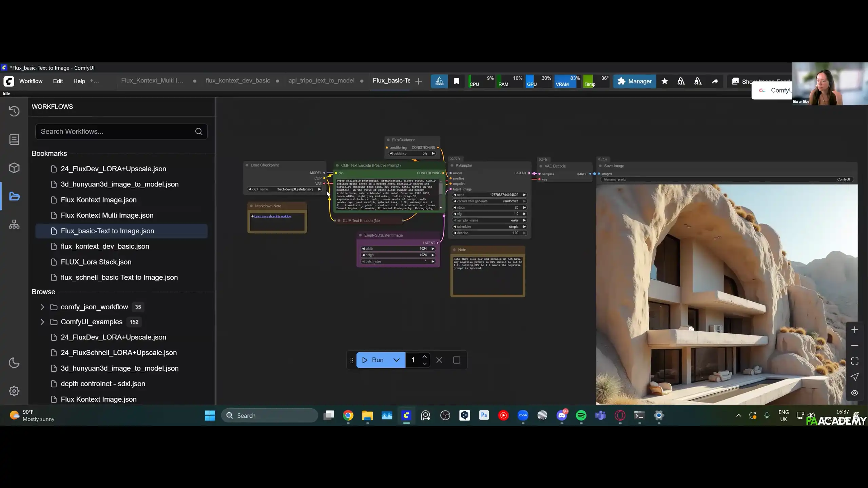Collapse the KSampler node via its dot

(x=452, y=165)
